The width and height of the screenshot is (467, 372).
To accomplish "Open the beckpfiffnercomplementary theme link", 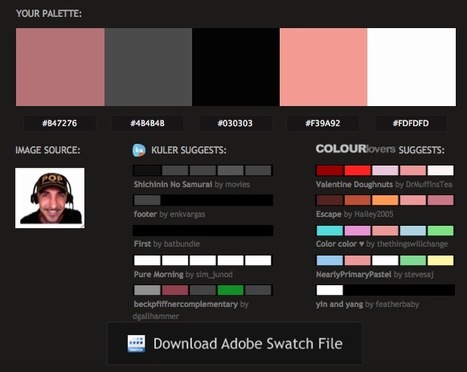I will 186,304.
